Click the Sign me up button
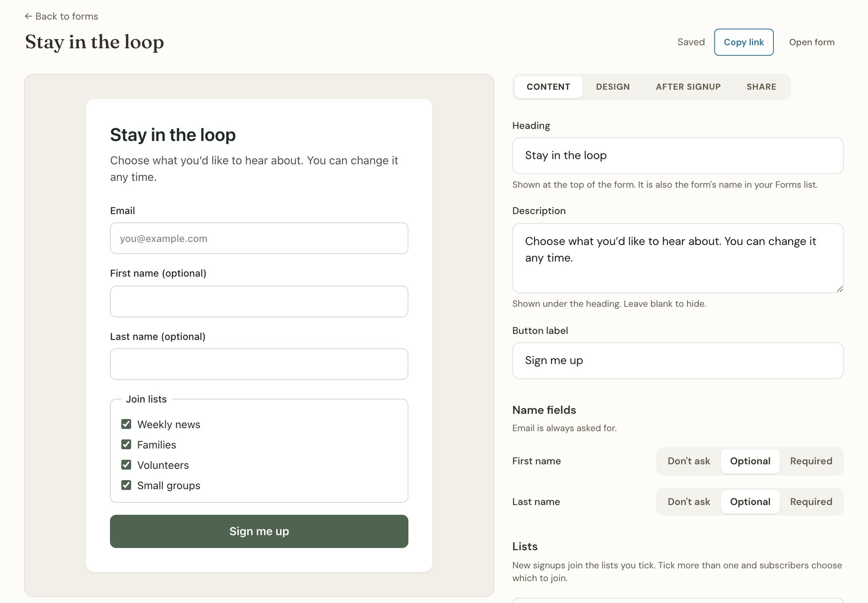 point(259,531)
